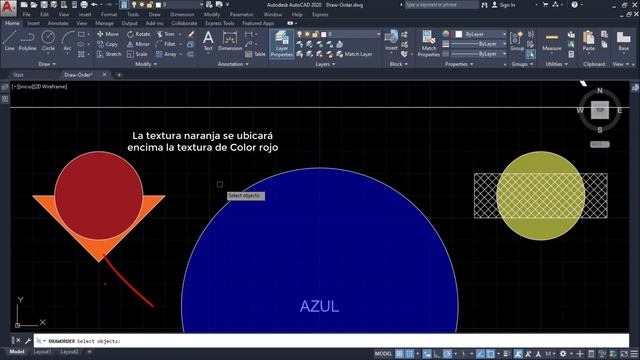This screenshot has height=360, width=640.
Task: Open a new drawing tab with plus button
Action: point(119,75)
